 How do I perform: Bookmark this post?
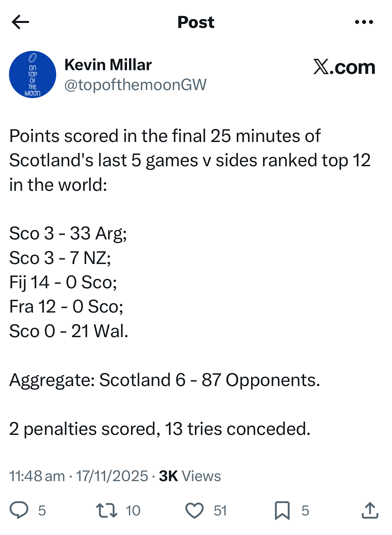[282, 510]
